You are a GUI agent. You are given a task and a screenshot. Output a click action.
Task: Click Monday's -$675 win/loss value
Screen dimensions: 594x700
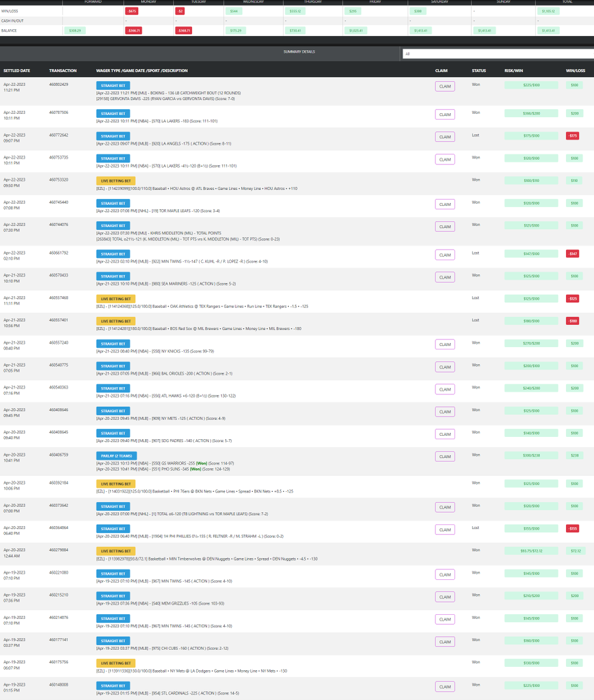point(132,11)
